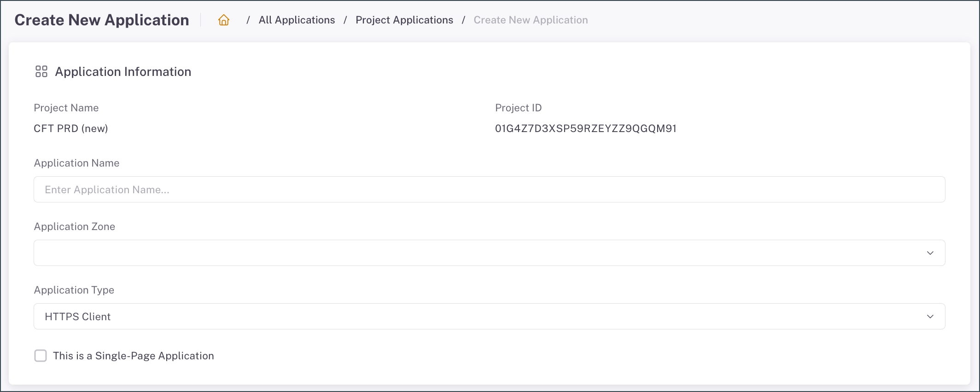This screenshot has width=980, height=392.
Task: Expand the Application Type dropdown
Action: [489, 316]
